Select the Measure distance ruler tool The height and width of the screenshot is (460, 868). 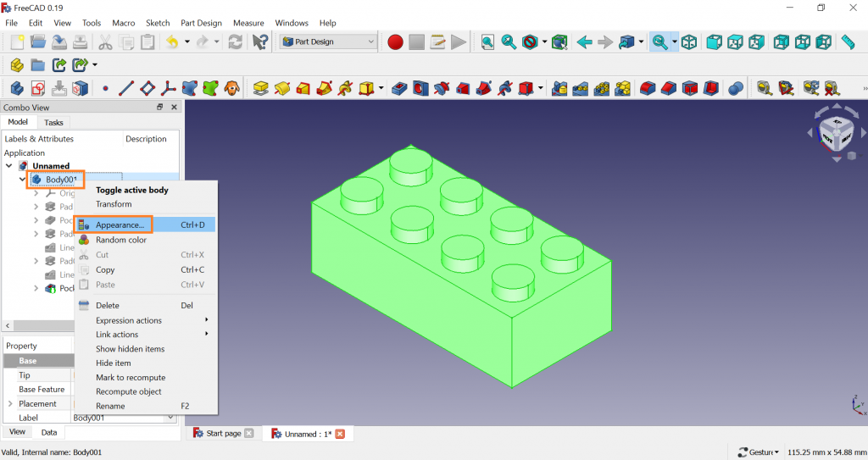[x=848, y=42]
